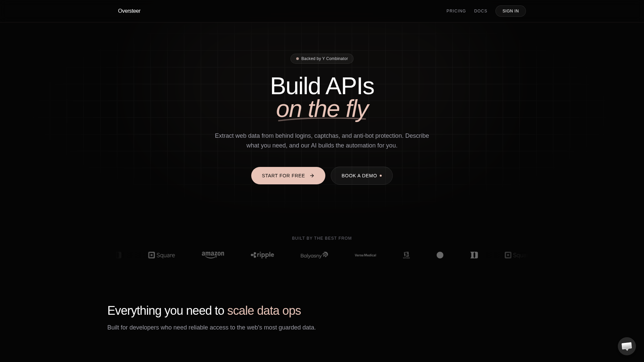Click the small logo after Verse Medical

[406, 255]
